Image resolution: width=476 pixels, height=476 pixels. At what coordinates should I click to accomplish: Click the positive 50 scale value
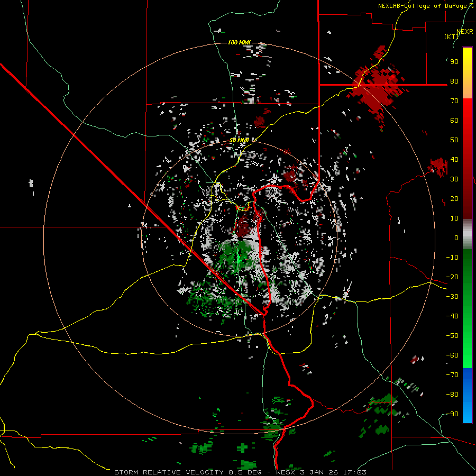(454, 140)
